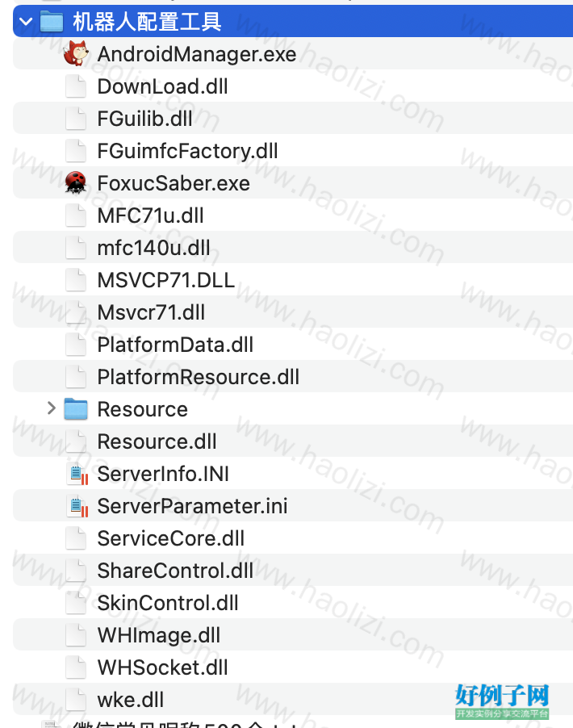
Task: Expand the Resource folder
Action: pos(52,408)
